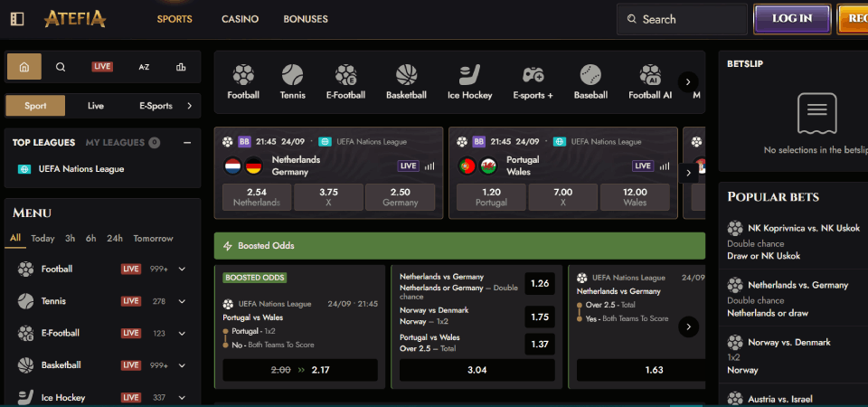Expand Basketball menu row chevron
Image resolution: width=868 pixels, height=407 pixels.
182,365
